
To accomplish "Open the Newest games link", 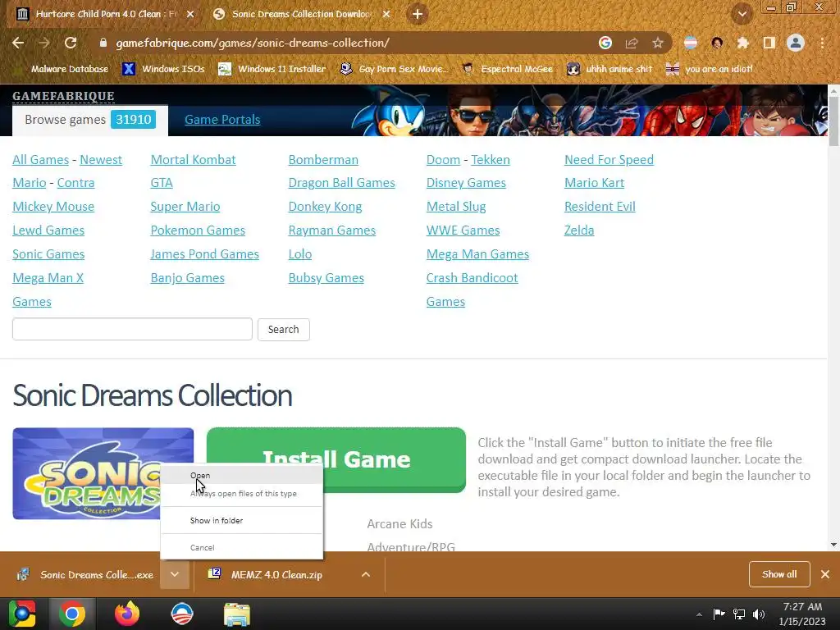I will [x=101, y=160].
